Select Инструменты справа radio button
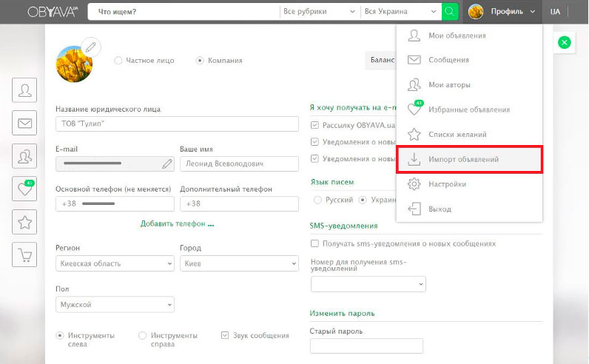Image resolution: width=589 pixels, height=364 pixels. click(143, 336)
